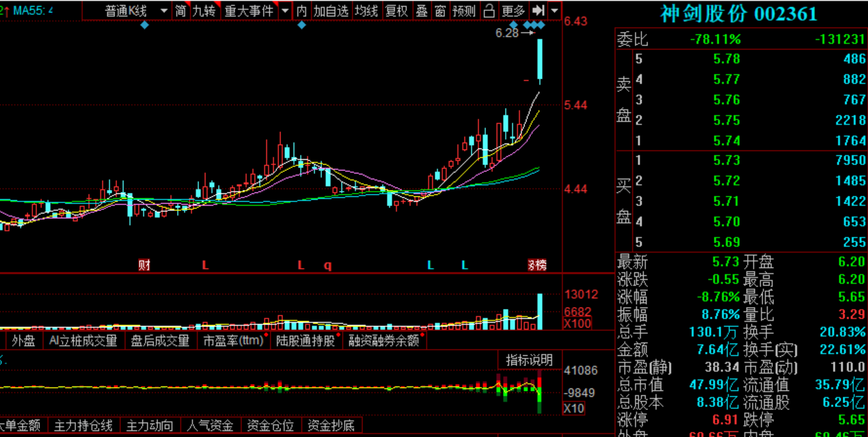This screenshot has width=868, height=437.
Task: Switch to AI立桩成交量 tab
Action: (x=83, y=340)
